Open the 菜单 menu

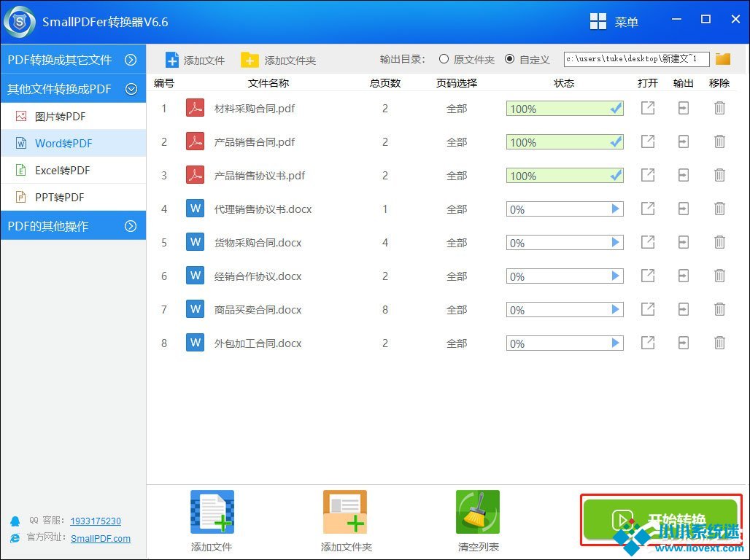click(614, 22)
